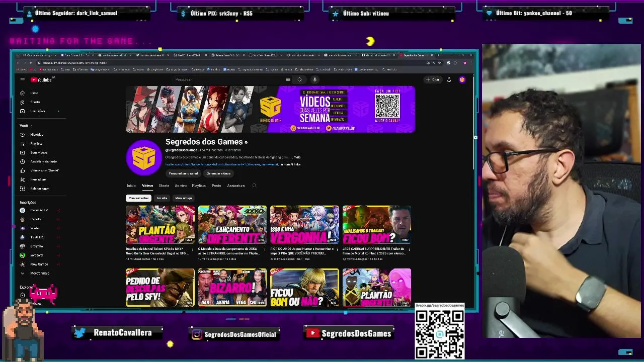The height and width of the screenshot is (362, 644).
Task: Open the Flow Games subscription
Action: pos(38,264)
